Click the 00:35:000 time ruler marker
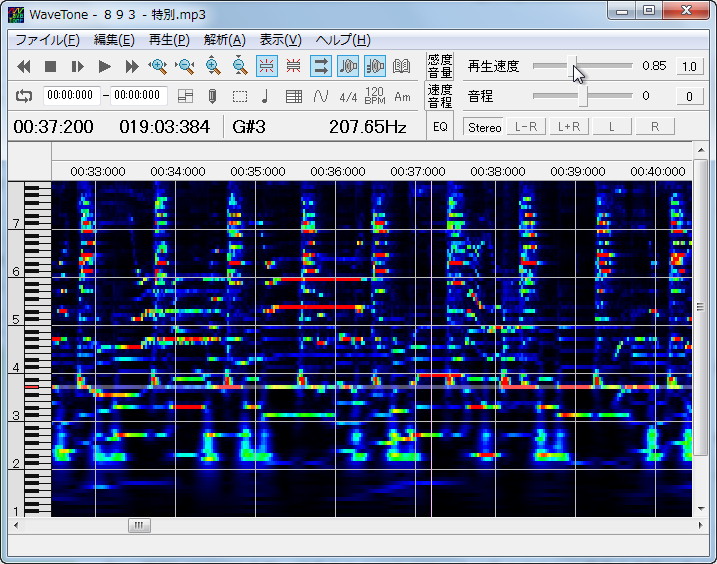Image resolution: width=717 pixels, height=564 pixels. pos(258,172)
